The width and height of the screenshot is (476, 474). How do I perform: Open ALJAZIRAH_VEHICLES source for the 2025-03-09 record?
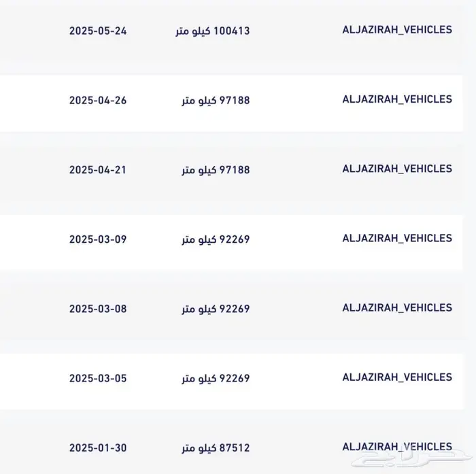(x=397, y=238)
